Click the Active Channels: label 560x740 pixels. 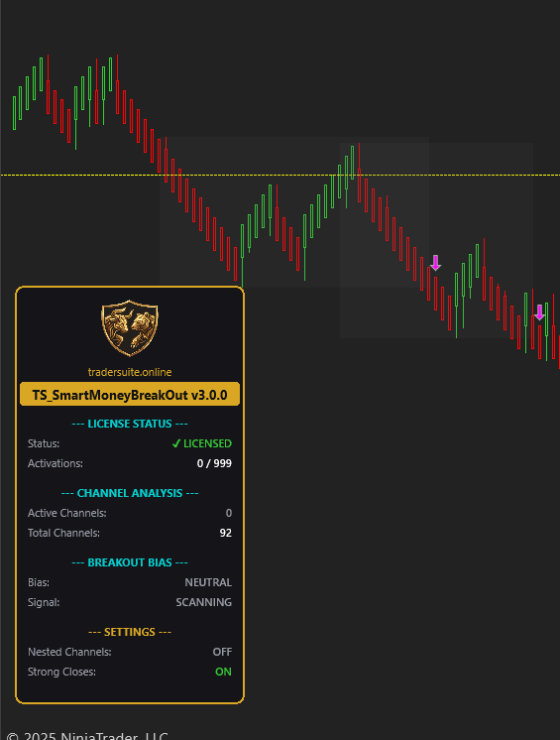pyautogui.click(x=67, y=513)
